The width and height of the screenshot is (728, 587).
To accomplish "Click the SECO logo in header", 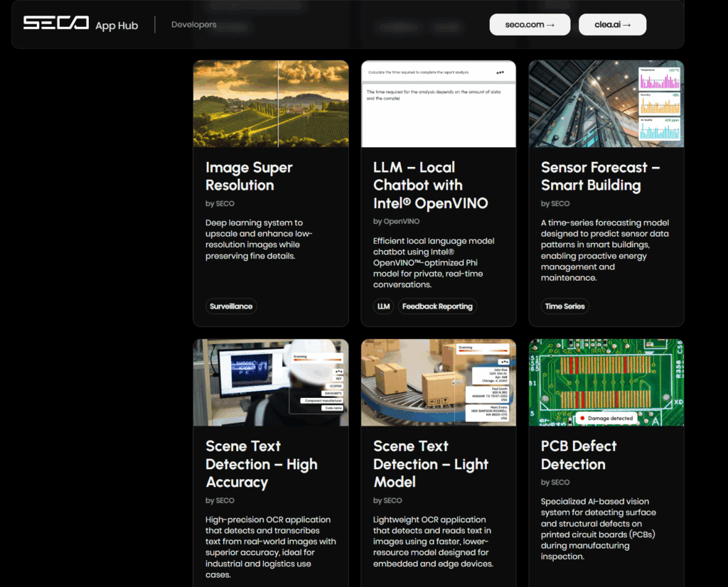I will click(56, 23).
